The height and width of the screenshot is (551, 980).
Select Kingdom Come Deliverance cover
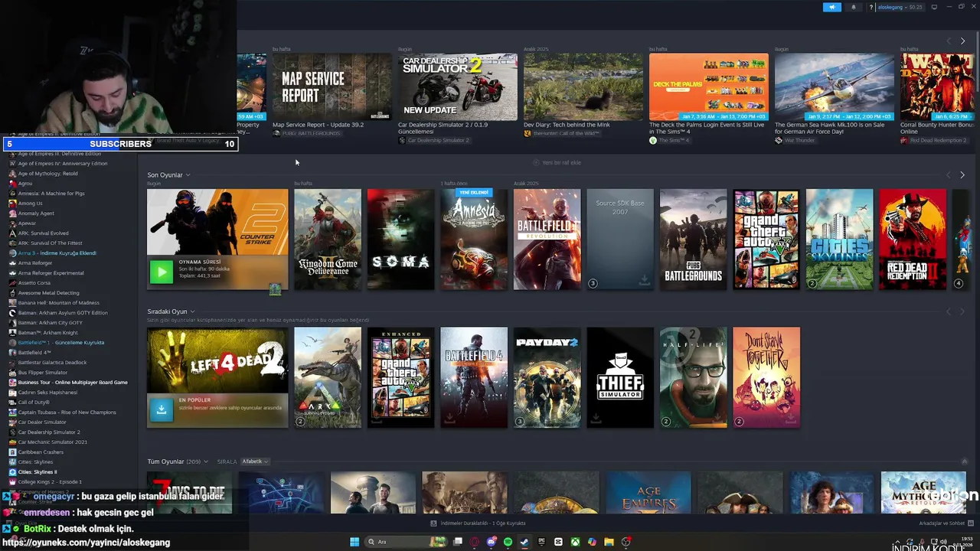(328, 240)
